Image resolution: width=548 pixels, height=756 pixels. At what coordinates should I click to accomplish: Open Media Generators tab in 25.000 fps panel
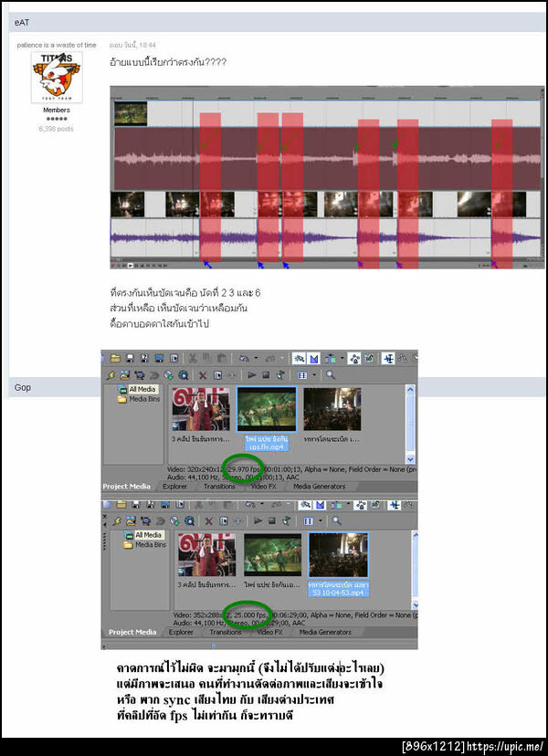click(x=325, y=632)
